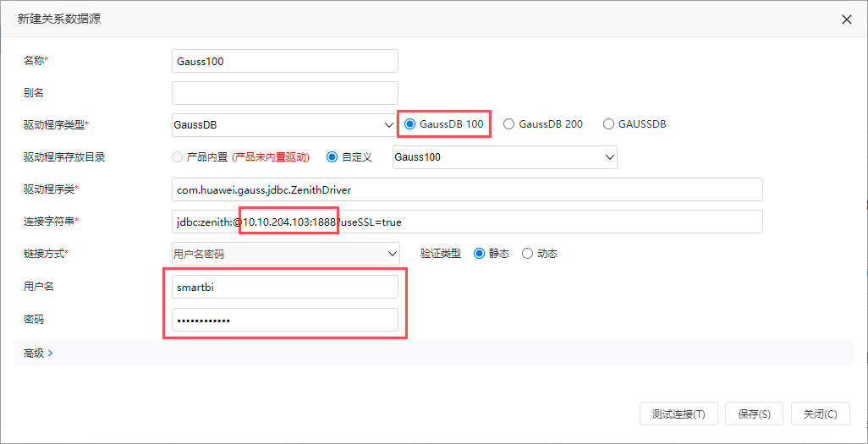Select the GAUSSDB radio button
This screenshot has width=868, height=444.
coord(608,124)
